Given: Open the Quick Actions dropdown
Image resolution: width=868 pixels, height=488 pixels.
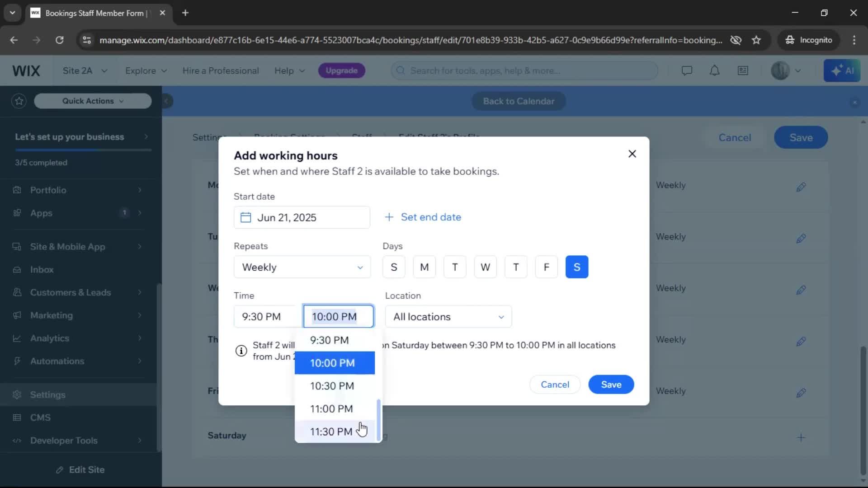Looking at the screenshot, I should [93, 101].
